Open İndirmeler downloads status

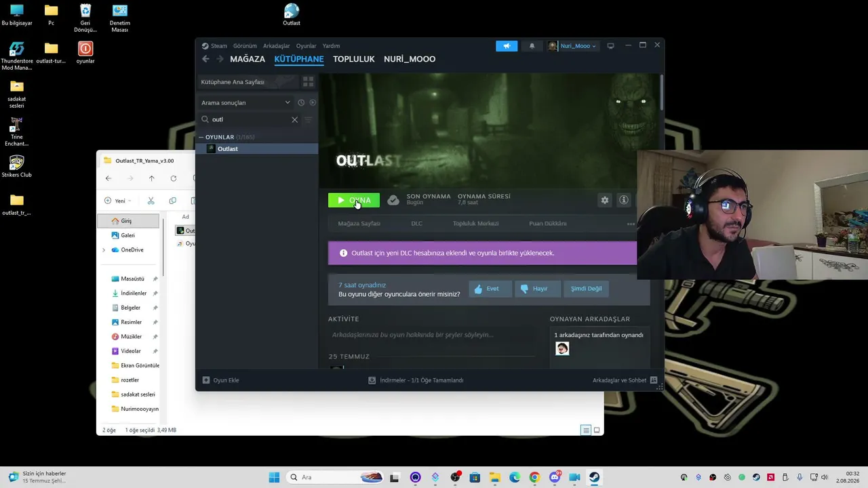click(416, 380)
